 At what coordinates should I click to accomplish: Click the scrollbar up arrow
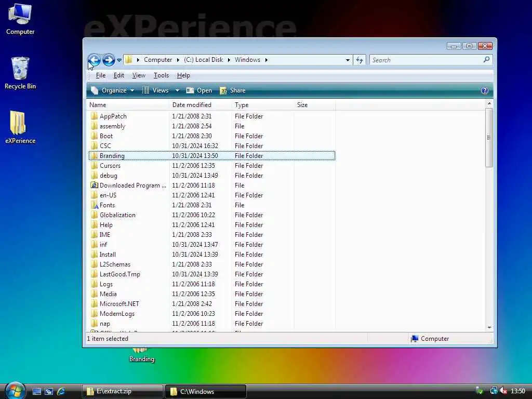[489, 103]
